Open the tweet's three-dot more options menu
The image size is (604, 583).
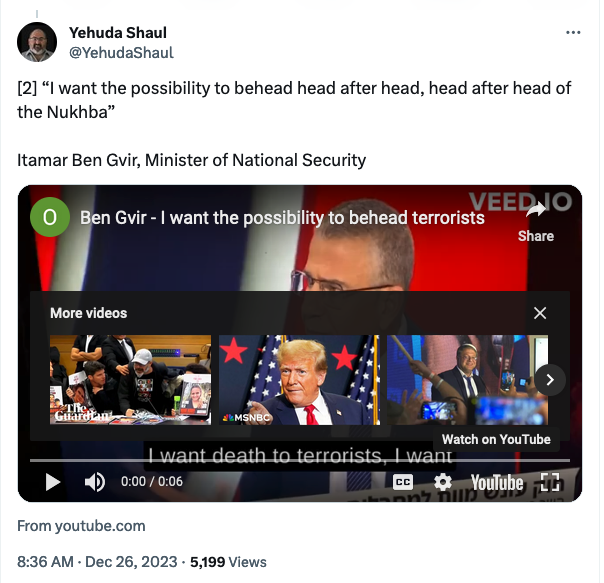click(573, 33)
